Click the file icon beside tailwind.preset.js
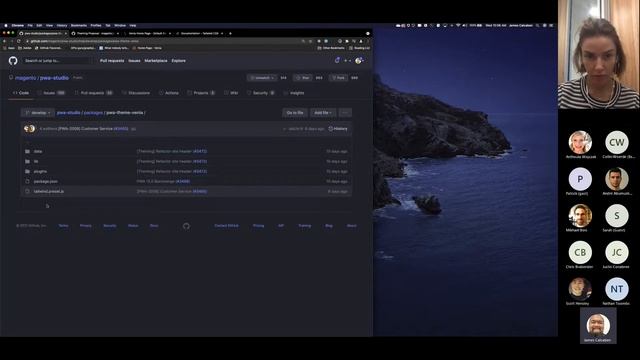Screen dimensions: 640x360 [27, 191]
